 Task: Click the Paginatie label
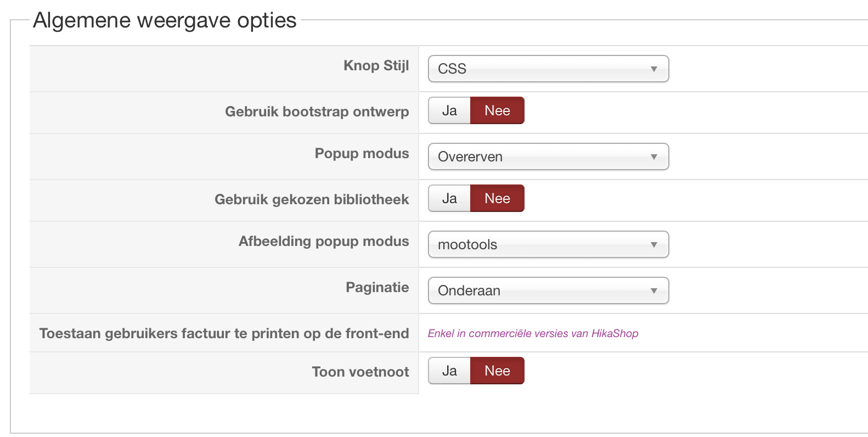pyautogui.click(x=377, y=287)
